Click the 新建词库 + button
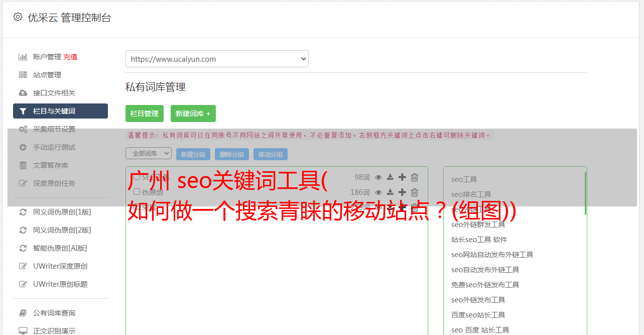This screenshot has width=644, height=335. [193, 114]
